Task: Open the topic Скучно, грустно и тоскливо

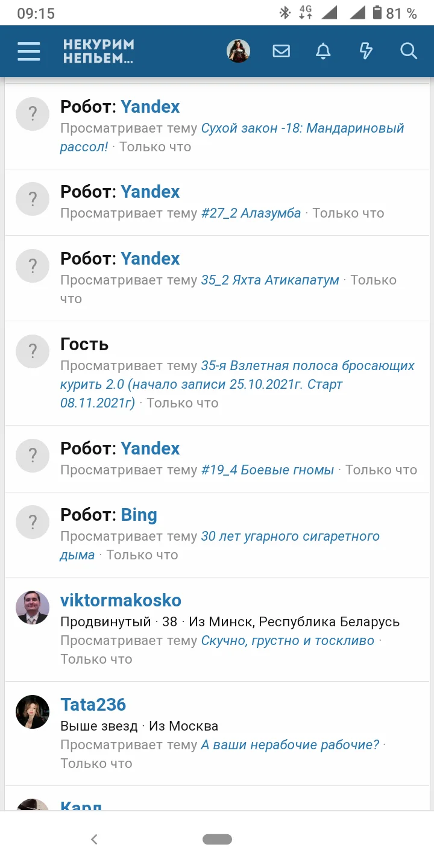Action: [x=288, y=641]
